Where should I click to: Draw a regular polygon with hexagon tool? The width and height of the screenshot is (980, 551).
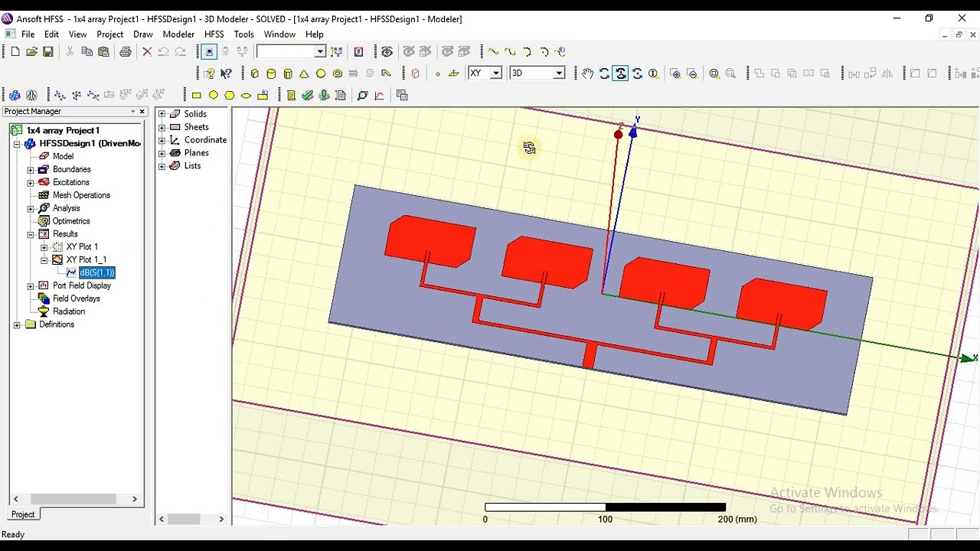click(230, 96)
